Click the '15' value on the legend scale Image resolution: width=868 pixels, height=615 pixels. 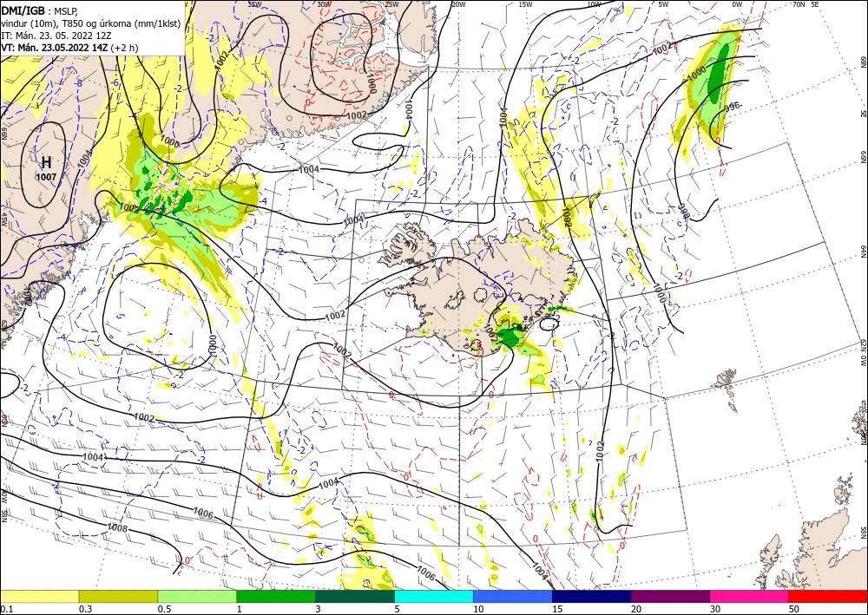coord(557,609)
